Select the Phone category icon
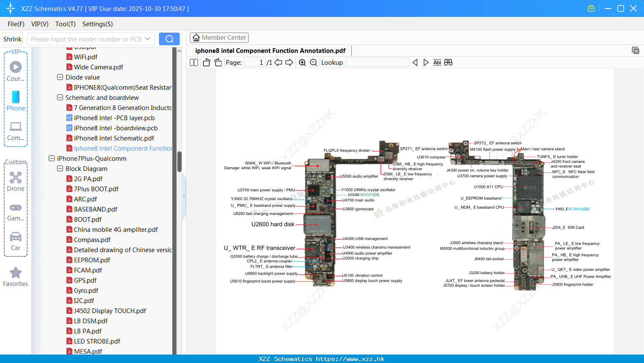The width and height of the screenshot is (644, 363). click(x=16, y=101)
